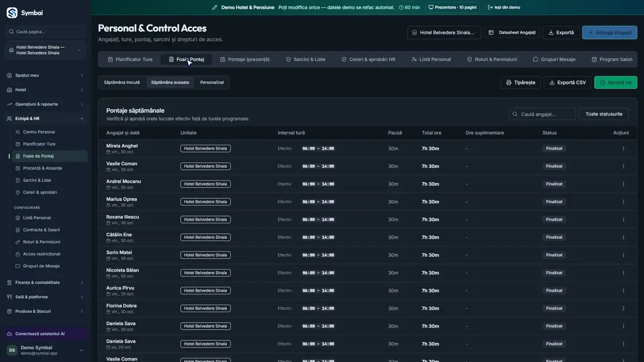Open row actions menu for Roxana Iliescu
Screen dimensions: 644x362
pyautogui.click(x=623, y=220)
